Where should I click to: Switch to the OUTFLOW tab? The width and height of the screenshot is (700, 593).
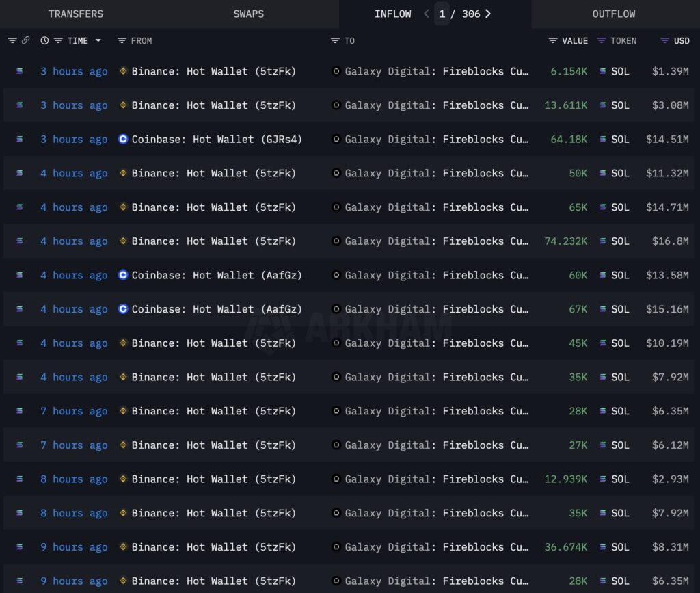(613, 14)
